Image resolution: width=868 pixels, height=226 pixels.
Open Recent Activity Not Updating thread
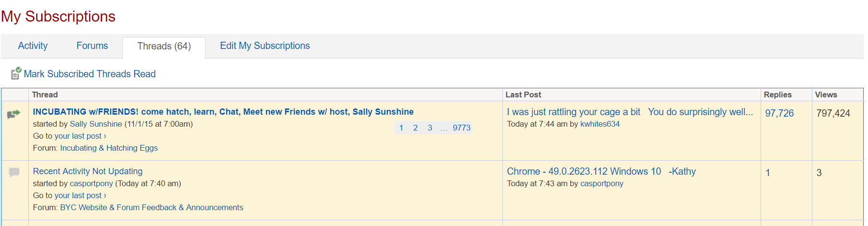tap(88, 171)
